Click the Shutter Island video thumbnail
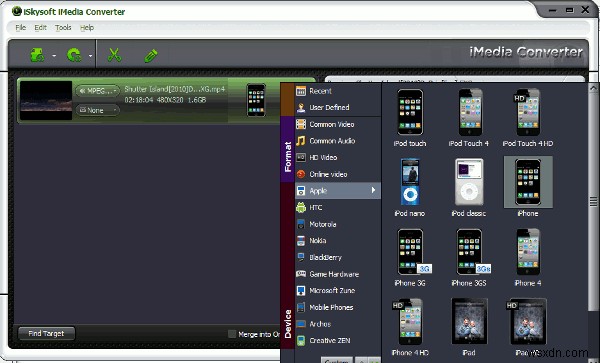Viewport: 600px width, 363px height. click(x=46, y=101)
